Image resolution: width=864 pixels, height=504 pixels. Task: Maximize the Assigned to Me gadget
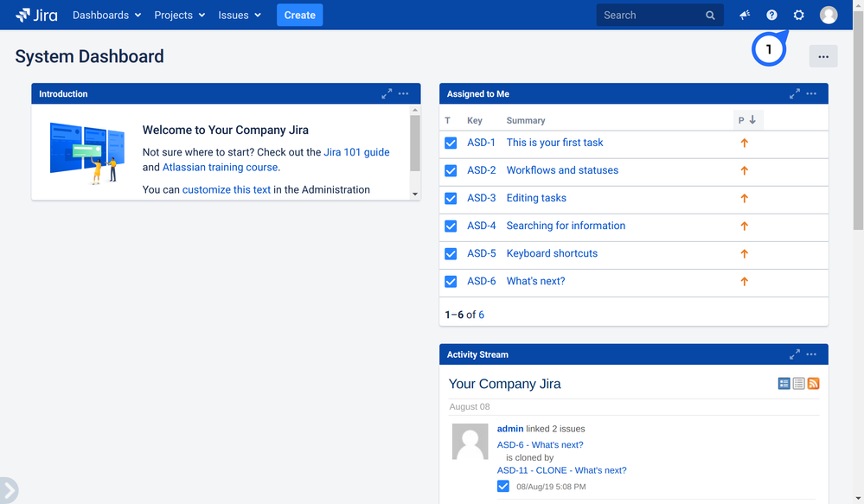point(795,93)
